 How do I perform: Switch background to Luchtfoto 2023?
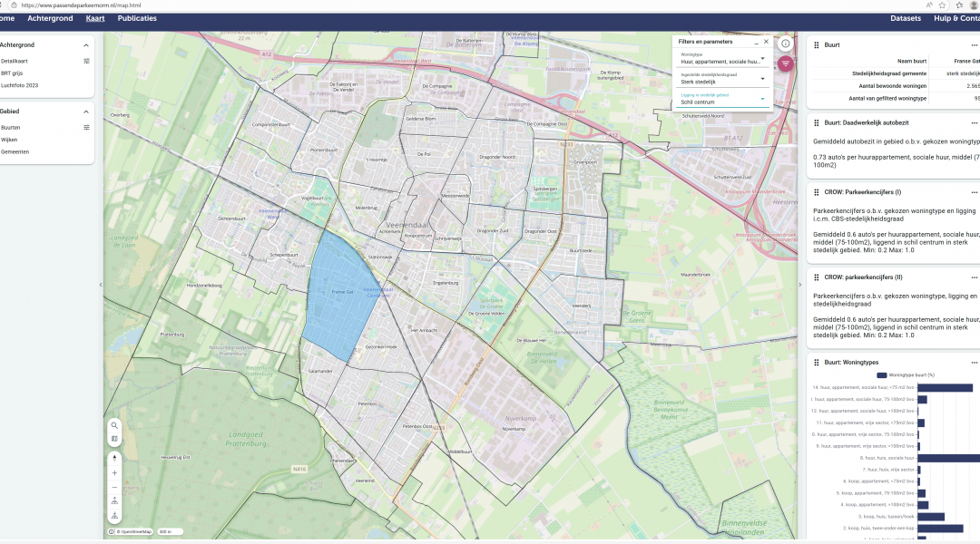19,85
